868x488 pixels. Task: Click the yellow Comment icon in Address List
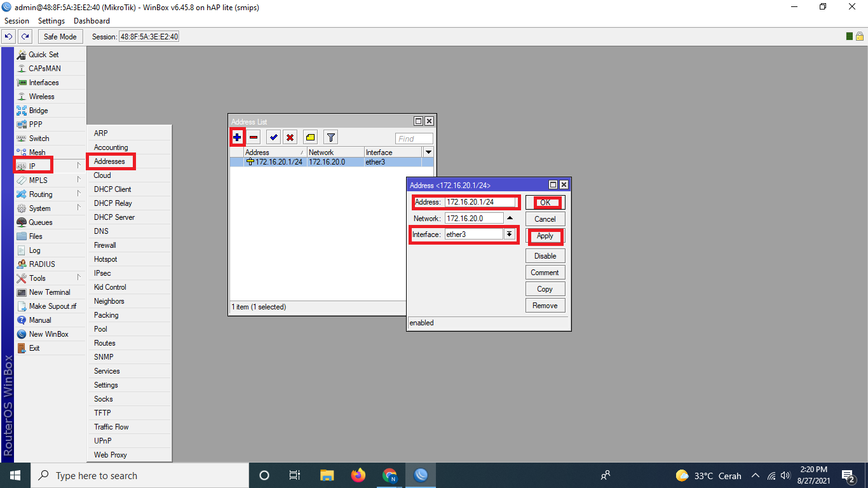309,137
